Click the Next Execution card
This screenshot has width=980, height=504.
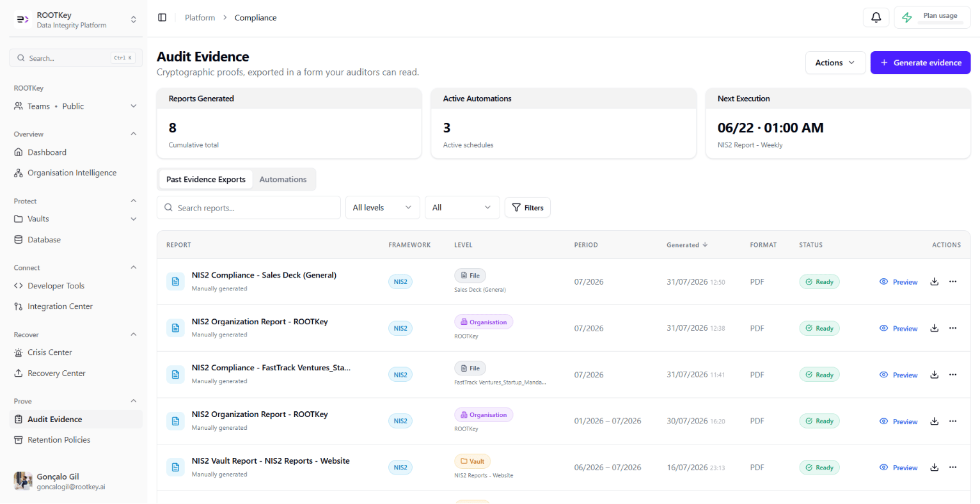[x=838, y=123]
